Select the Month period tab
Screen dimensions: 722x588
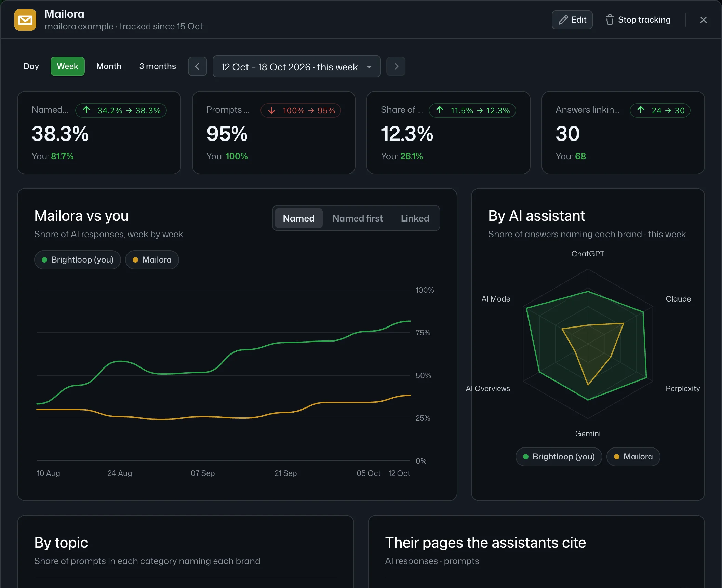(x=109, y=66)
